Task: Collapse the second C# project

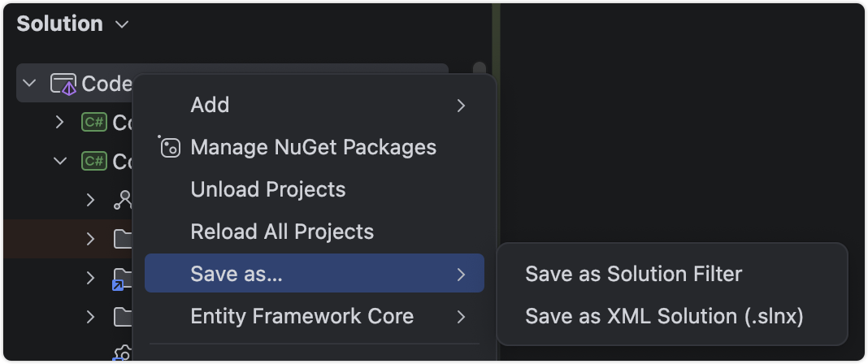Action: tap(59, 161)
